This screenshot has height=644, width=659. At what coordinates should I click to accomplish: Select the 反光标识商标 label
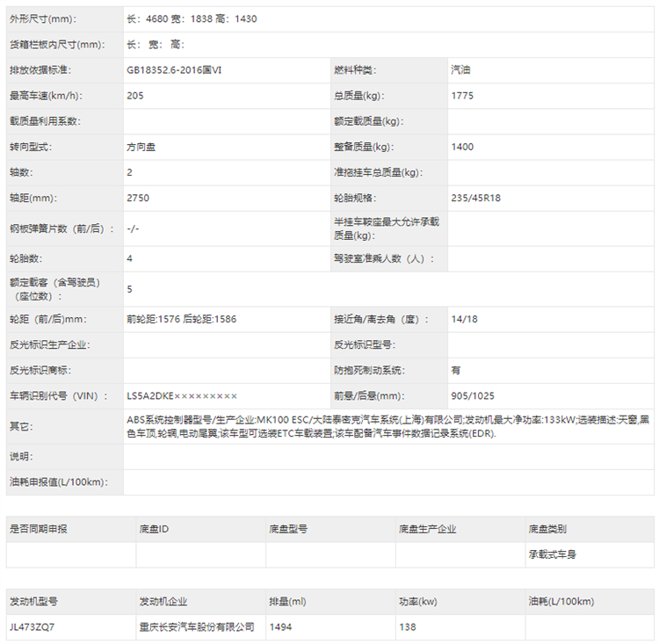[x=40, y=371]
